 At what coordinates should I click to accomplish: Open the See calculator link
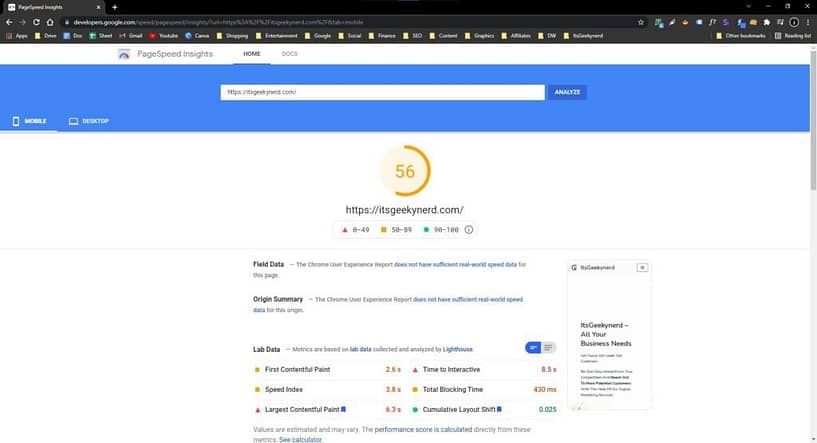point(300,440)
